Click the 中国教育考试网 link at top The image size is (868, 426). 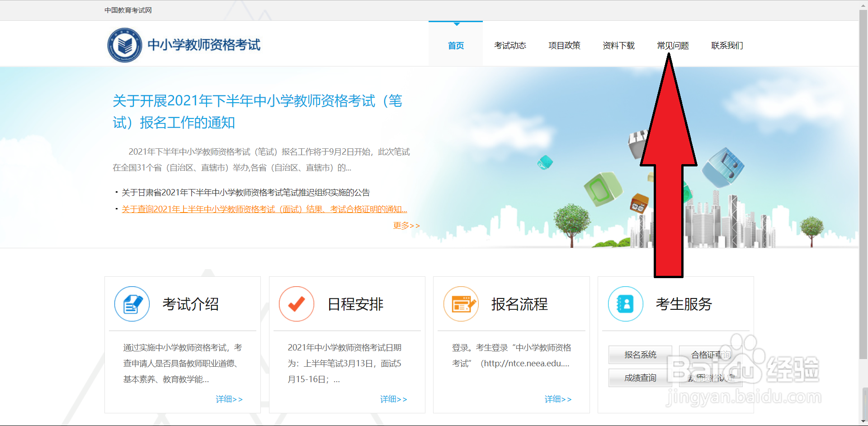[128, 10]
